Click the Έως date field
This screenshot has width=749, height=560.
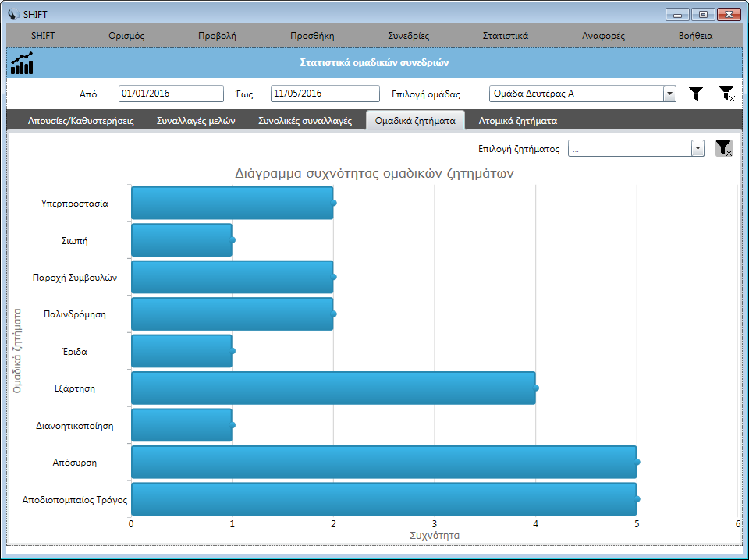(x=325, y=94)
